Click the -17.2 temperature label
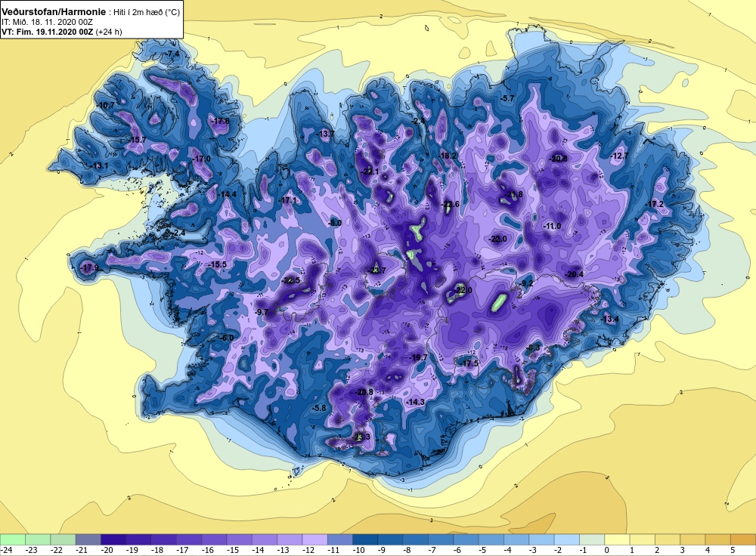Viewport: 756px width, 556px height. (x=654, y=204)
